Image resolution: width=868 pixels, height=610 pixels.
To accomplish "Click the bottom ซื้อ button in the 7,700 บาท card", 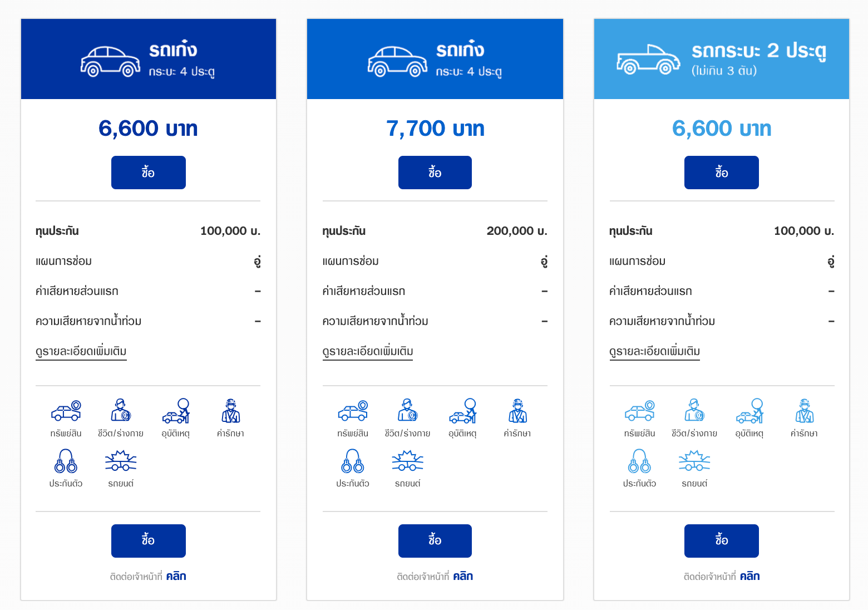I will click(435, 541).
